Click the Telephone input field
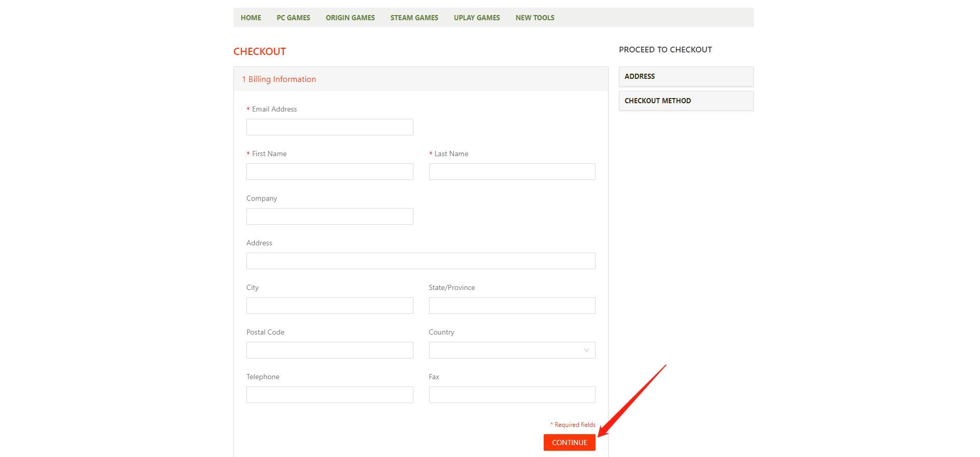The image size is (980, 457). (329, 395)
